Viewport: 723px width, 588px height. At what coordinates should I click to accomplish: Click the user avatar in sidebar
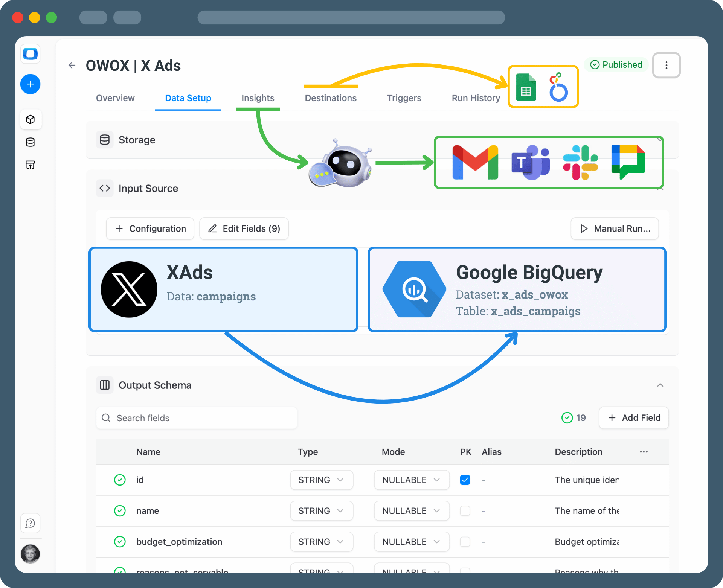(x=31, y=554)
